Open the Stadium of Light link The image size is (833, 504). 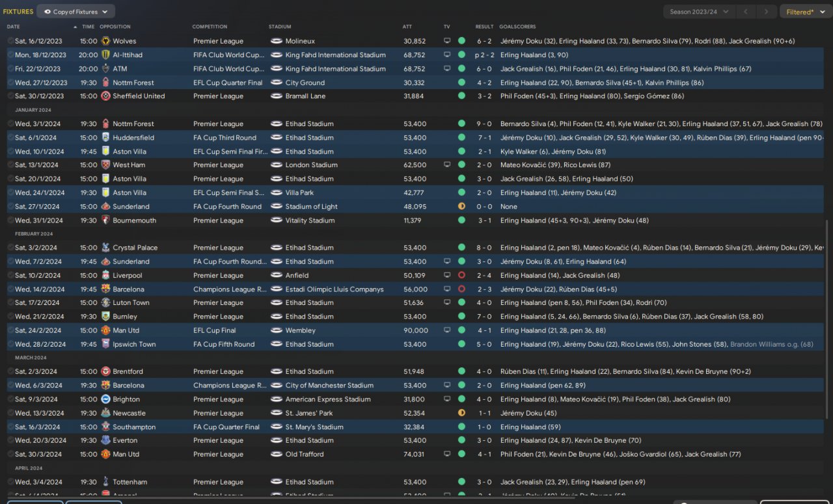(x=312, y=207)
